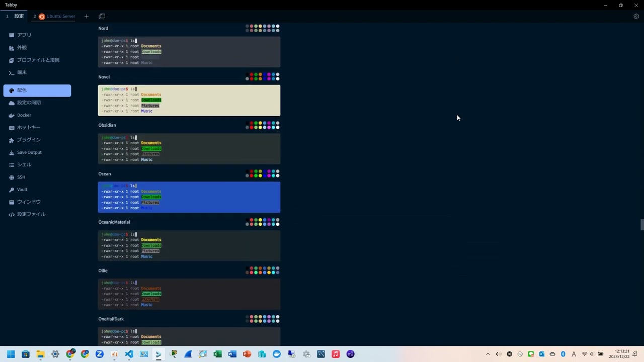Viewport: 644px width, 362px height.
Task: Open the 設定の同期 section
Action: (37, 103)
